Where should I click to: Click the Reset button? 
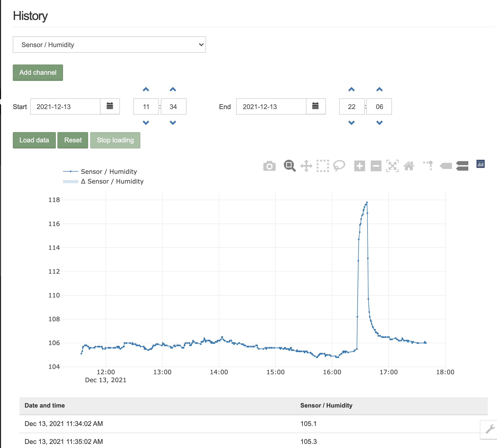tap(72, 140)
